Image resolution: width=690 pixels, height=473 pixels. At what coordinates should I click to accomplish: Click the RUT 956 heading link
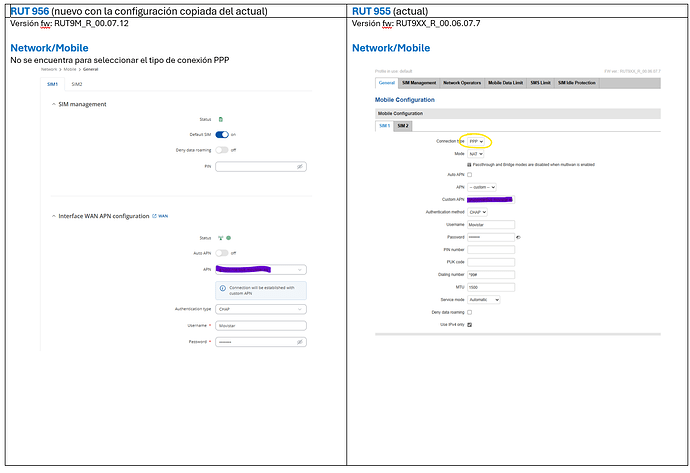click(x=29, y=11)
